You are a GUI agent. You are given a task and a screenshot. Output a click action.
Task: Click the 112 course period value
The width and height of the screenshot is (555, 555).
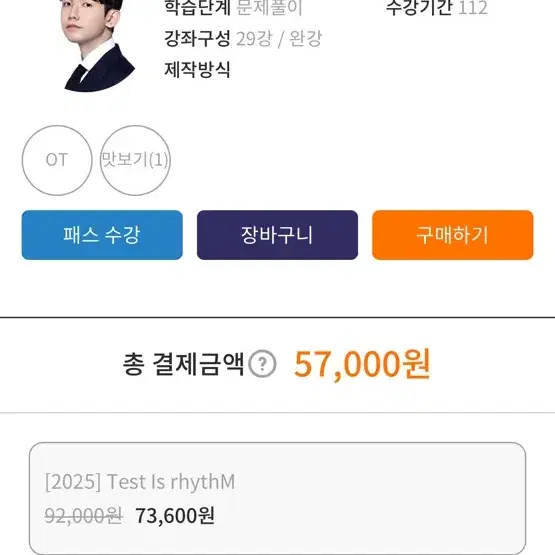[473, 8]
